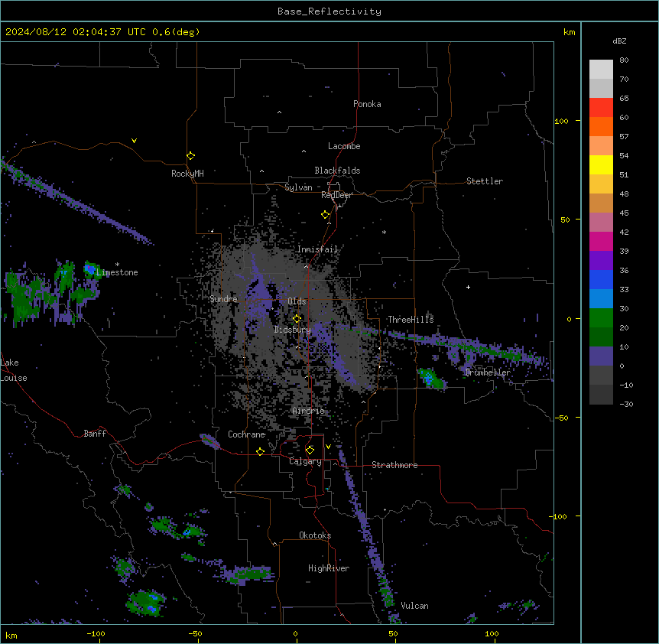The image size is (659, 644).
Task: Click the Lacombe label
Action: coord(344,146)
